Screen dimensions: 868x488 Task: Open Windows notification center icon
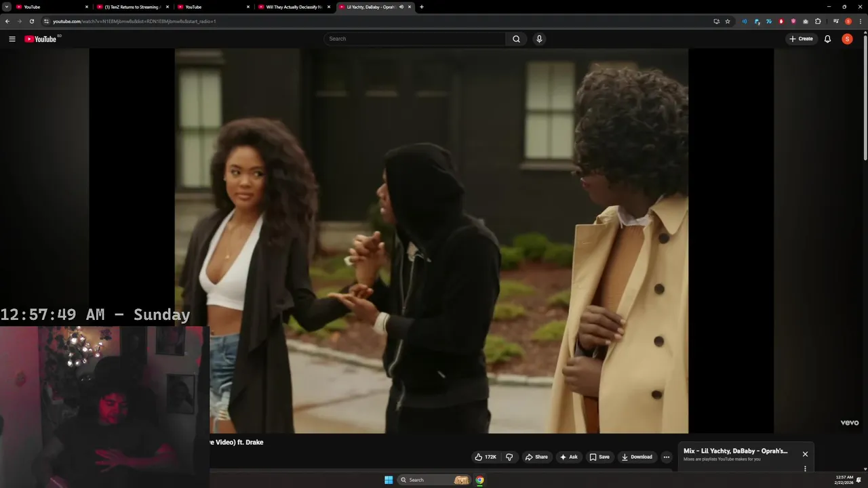click(859, 480)
